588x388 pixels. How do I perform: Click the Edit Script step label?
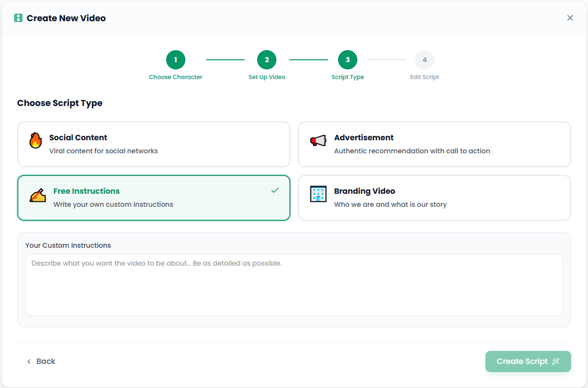[424, 77]
